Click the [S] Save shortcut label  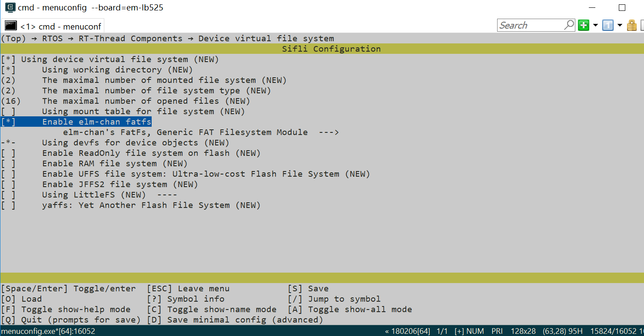coord(308,289)
